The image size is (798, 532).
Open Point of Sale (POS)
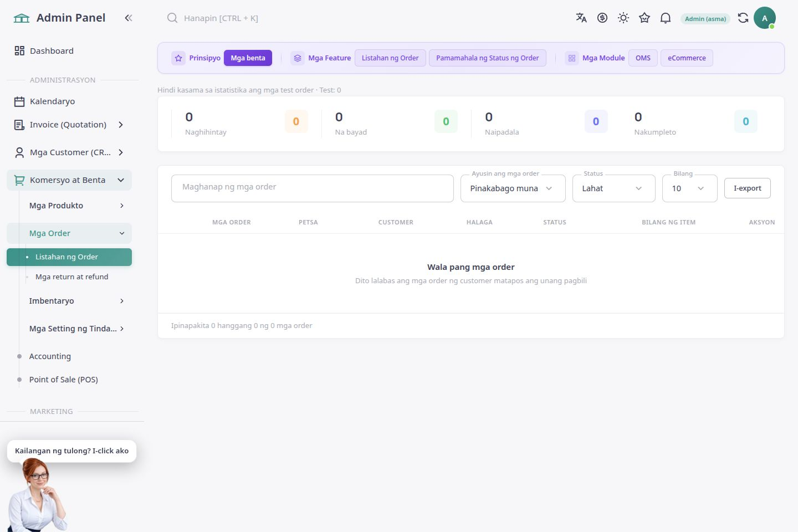[x=64, y=380]
